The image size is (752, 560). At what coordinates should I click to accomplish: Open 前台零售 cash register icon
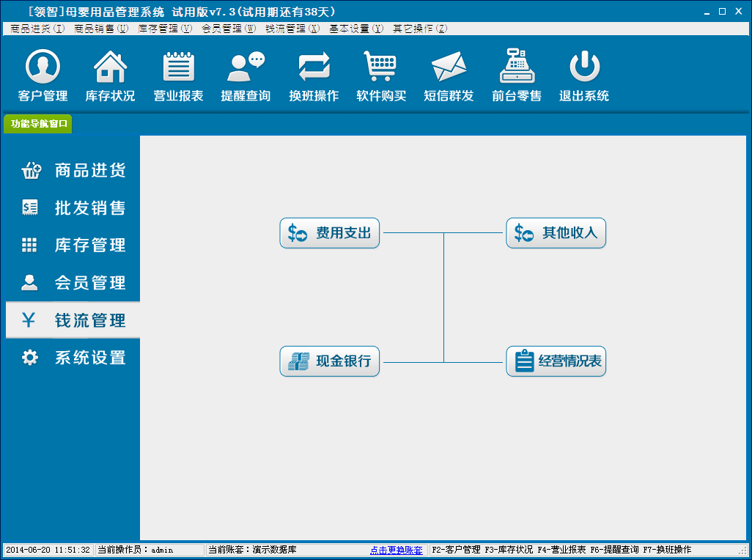(517, 67)
